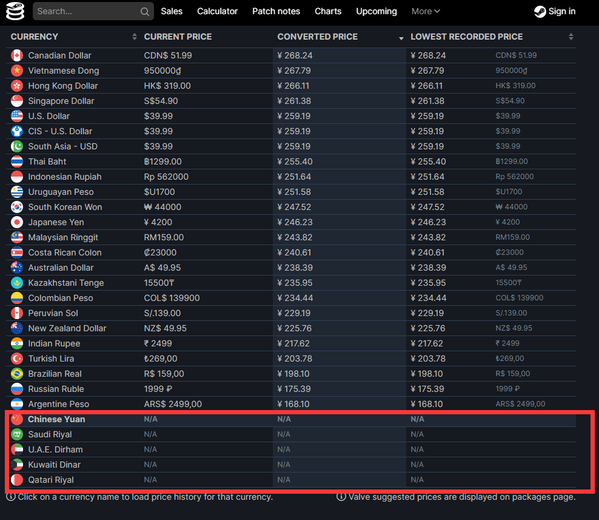Click converted price ¥ 247.52 South Korean Won
This screenshot has height=520, width=599.
[294, 207]
